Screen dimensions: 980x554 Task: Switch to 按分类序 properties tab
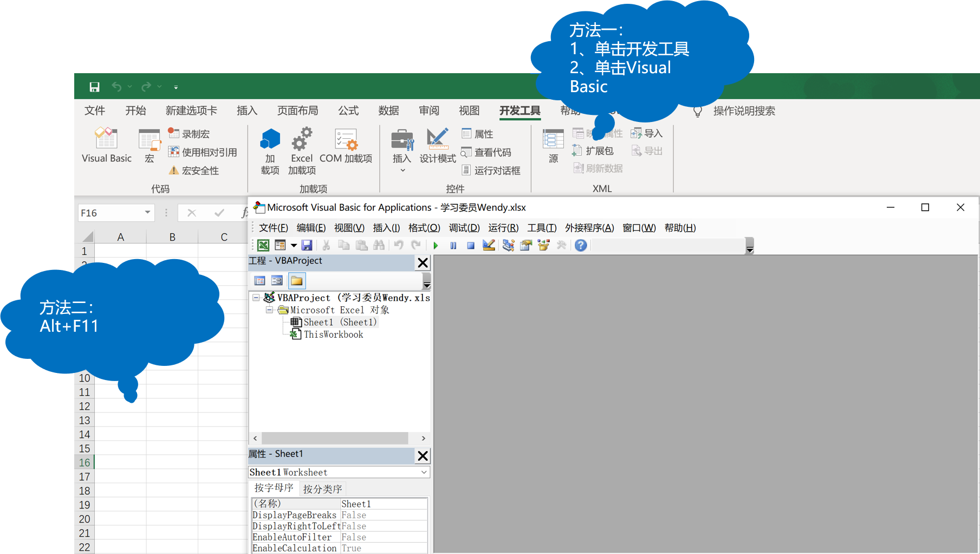(x=322, y=489)
